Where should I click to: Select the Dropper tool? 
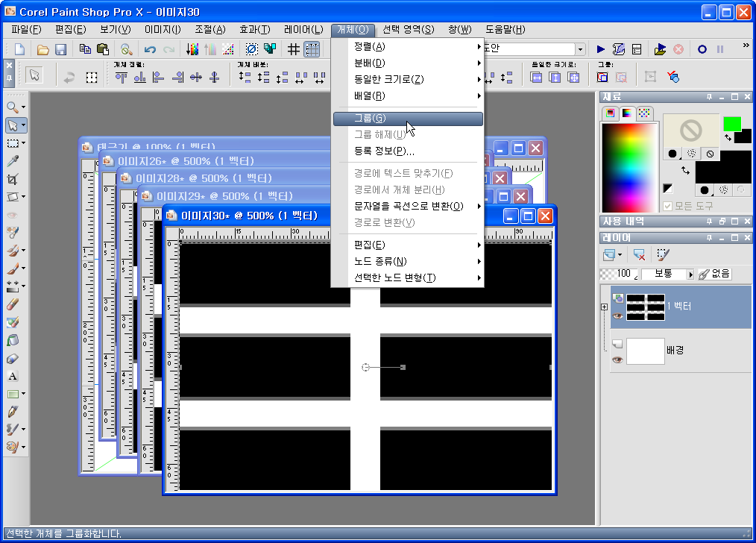click(13, 161)
